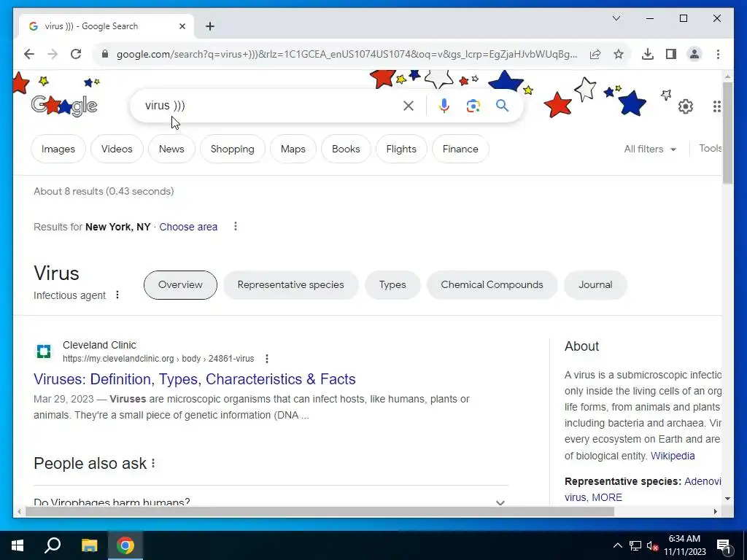Switch to the News filter
Screen dimensions: 747x560
(171, 149)
